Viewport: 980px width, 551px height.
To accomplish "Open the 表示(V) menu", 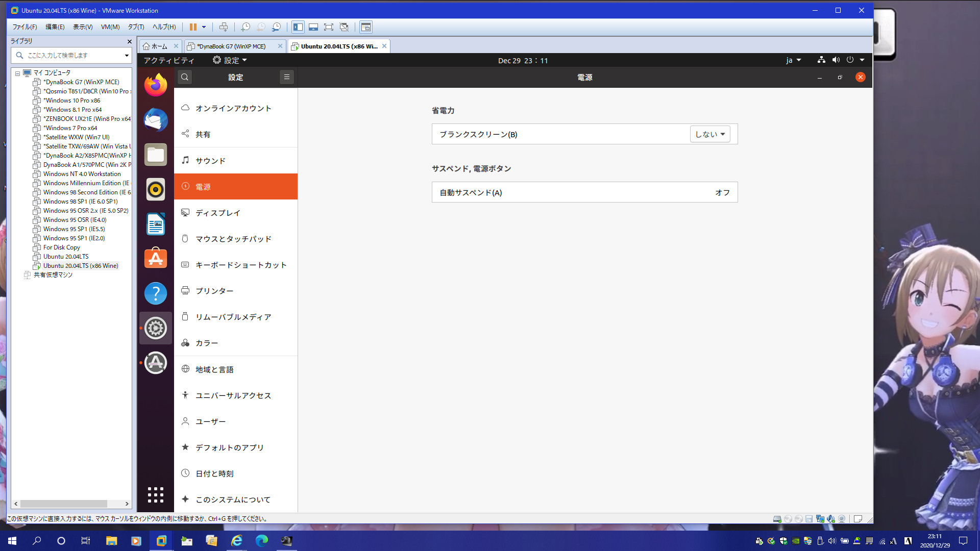I will pos(83,27).
